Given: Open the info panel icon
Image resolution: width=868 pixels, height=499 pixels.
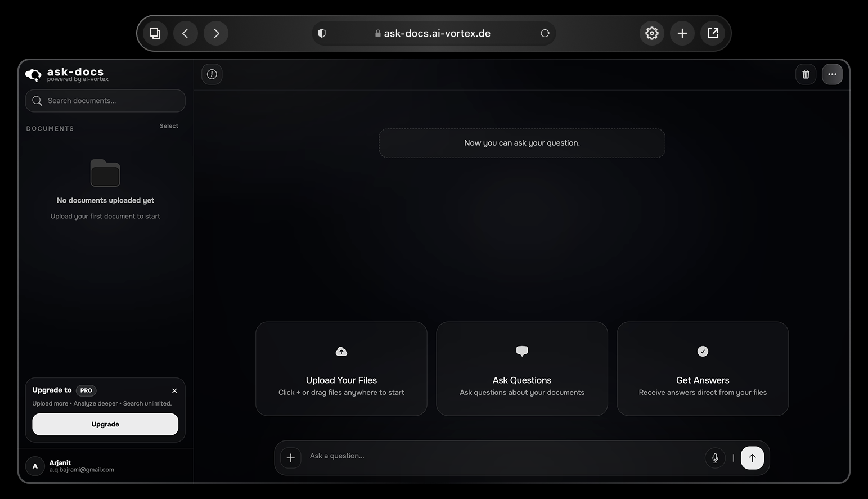Looking at the screenshot, I should pos(212,74).
